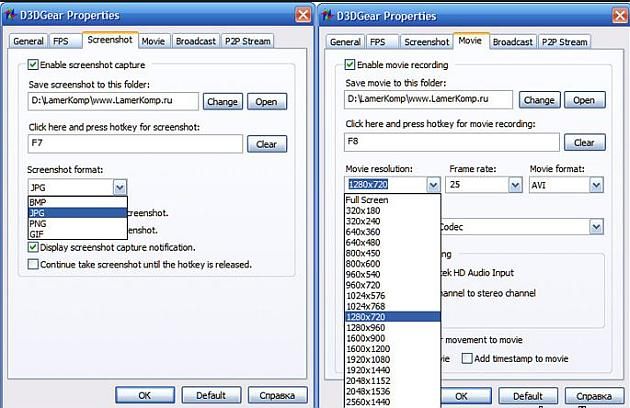Enable Continue take screenshot until hotkey released
Image resolution: width=630 pixels, height=408 pixels.
[34, 265]
